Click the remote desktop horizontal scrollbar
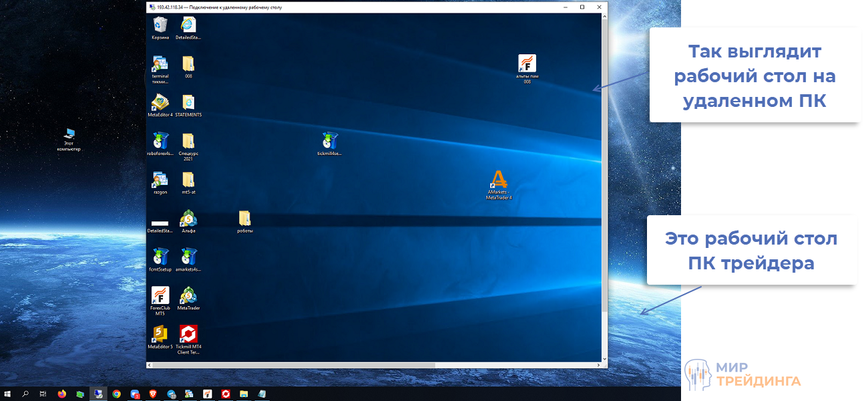 294,366
